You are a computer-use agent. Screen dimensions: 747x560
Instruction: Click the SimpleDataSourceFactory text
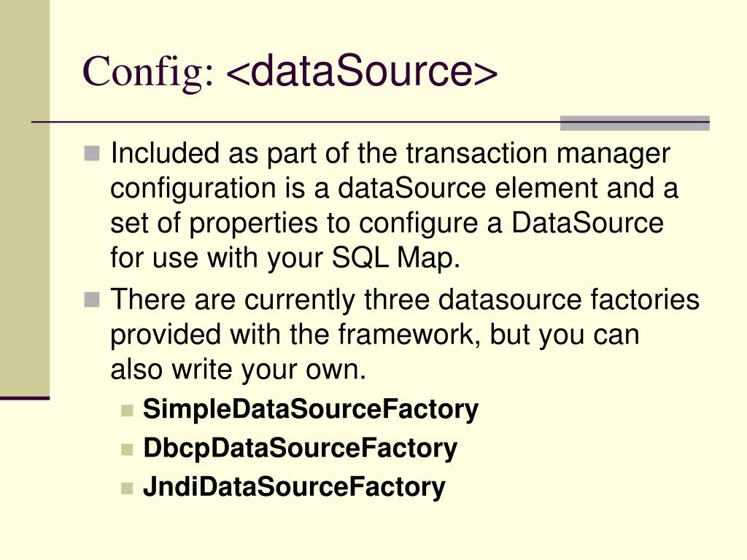pyautogui.click(x=311, y=410)
